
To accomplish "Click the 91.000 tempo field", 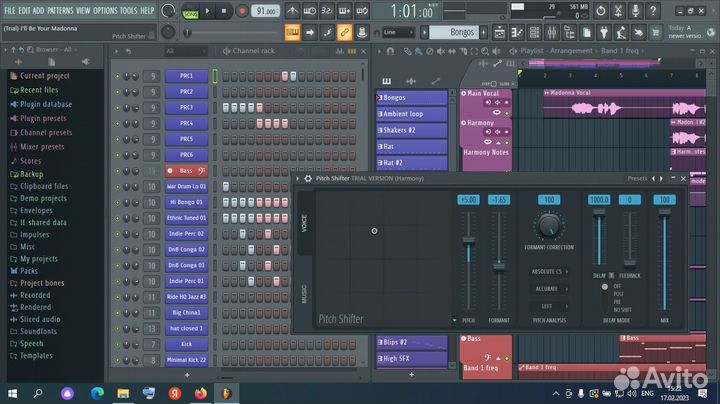I will point(266,11).
